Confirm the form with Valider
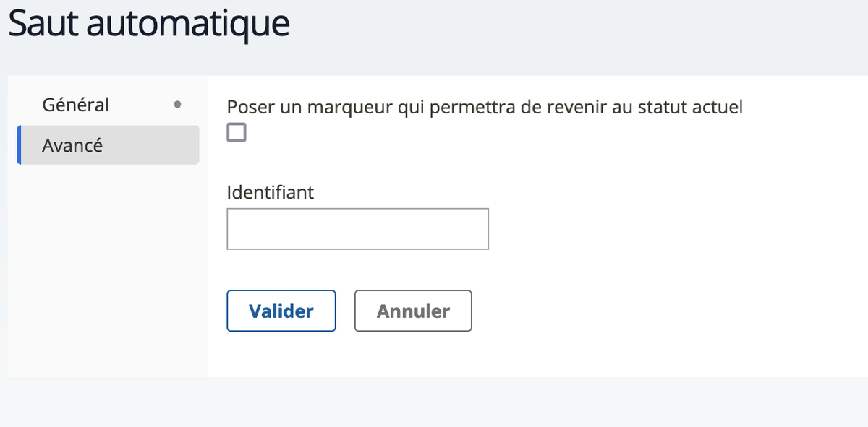 pyautogui.click(x=281, y=311)
